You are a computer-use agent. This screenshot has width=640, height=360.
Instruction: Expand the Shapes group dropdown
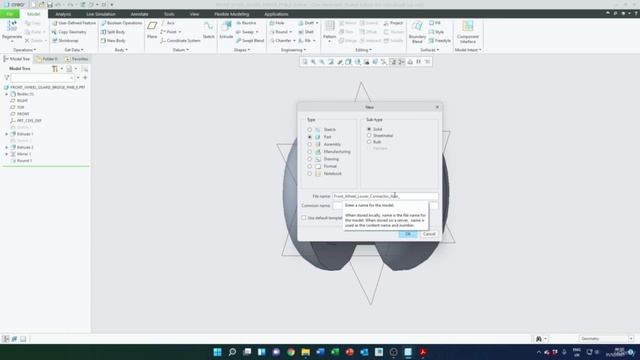[242, 50]
